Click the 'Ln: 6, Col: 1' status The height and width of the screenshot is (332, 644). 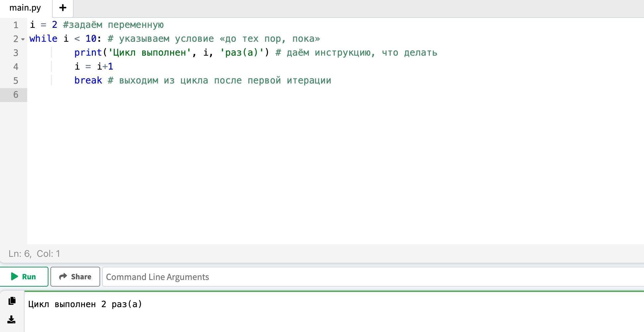click(34, 254)
